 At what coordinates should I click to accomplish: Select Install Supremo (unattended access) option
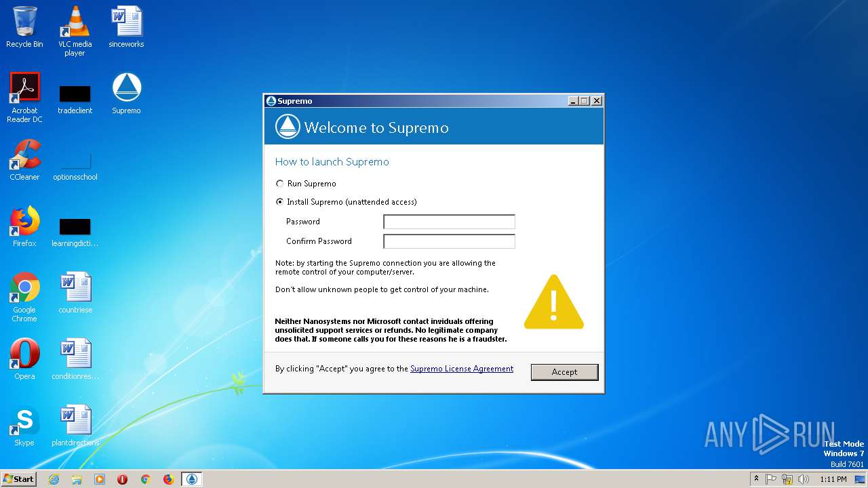347,202
